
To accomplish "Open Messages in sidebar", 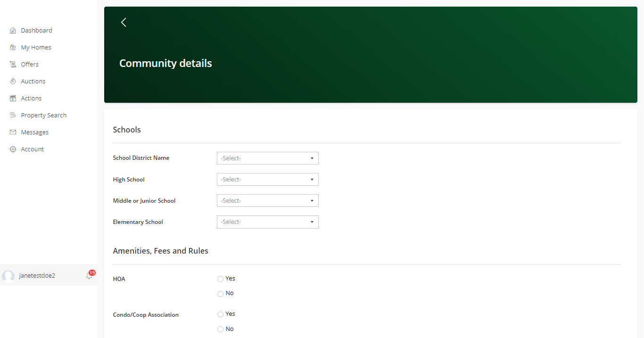I will [35, 132].
